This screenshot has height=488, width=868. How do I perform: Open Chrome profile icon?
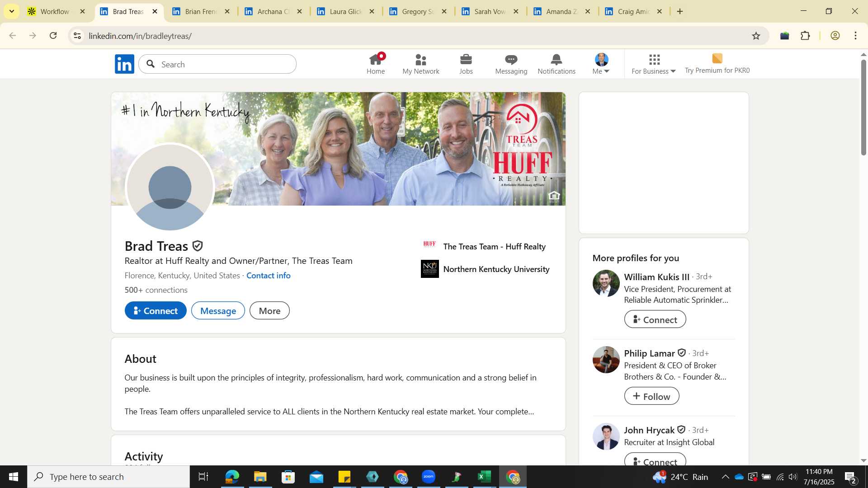pyautogui.click(x=835, y=36)
